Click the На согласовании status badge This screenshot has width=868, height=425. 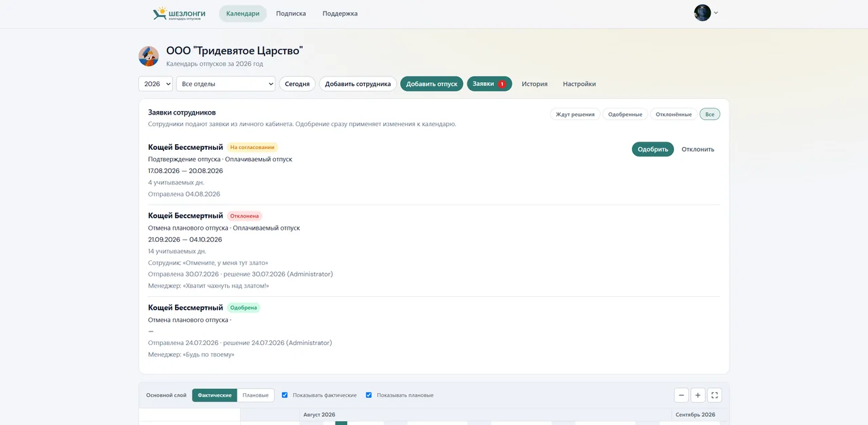tap(252, 147)
